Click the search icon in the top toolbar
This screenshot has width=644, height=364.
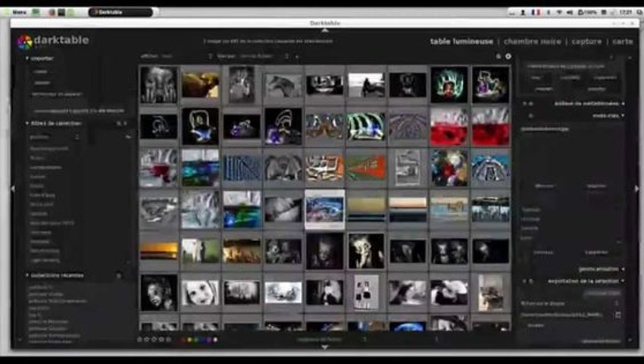pyautogui.click(x=499, y=56)
